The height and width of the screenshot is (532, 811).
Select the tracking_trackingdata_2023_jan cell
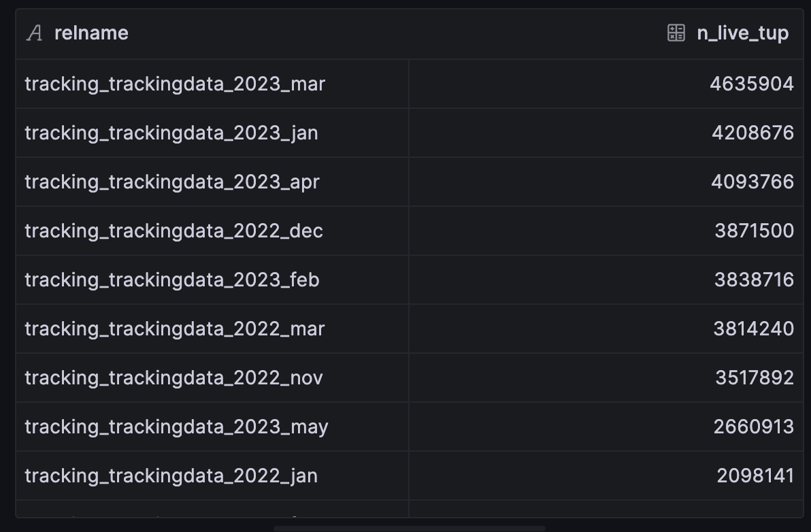212,133
